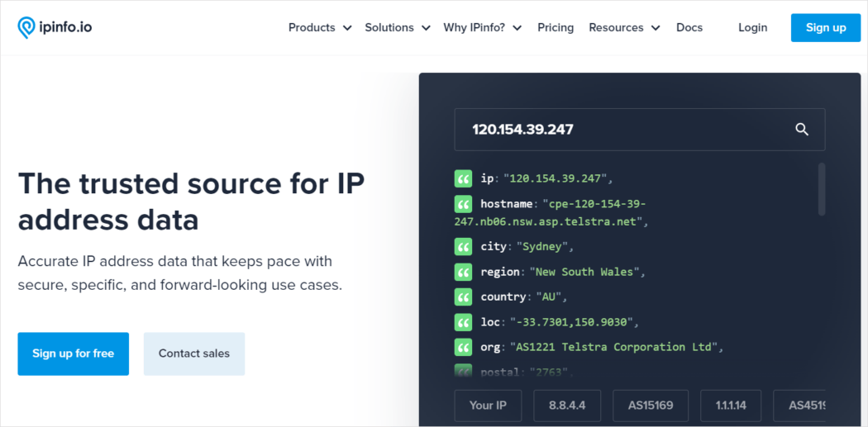
Task: Click the quote icon beside country
Action: click(x=463, y=297)
